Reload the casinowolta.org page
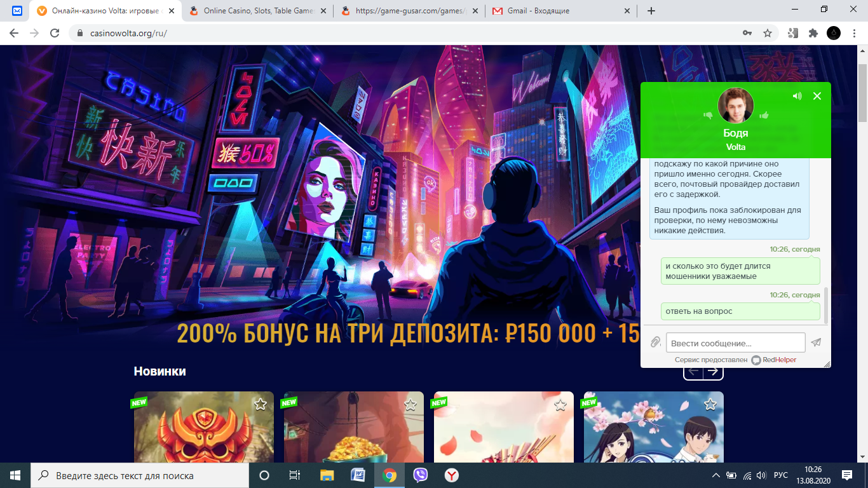The width and height of the screenshot is (868, 488). [x=55, y=33]
